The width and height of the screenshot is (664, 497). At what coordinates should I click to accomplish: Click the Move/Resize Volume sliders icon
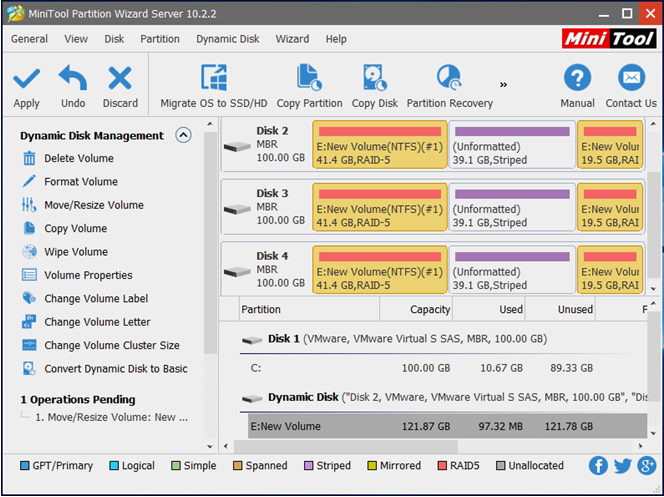(x=29, y=205)
